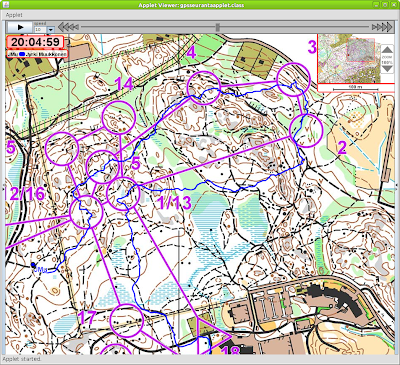Click the speed value field showing 10
Screen dimensions: 400x365
tap(40, 30)
